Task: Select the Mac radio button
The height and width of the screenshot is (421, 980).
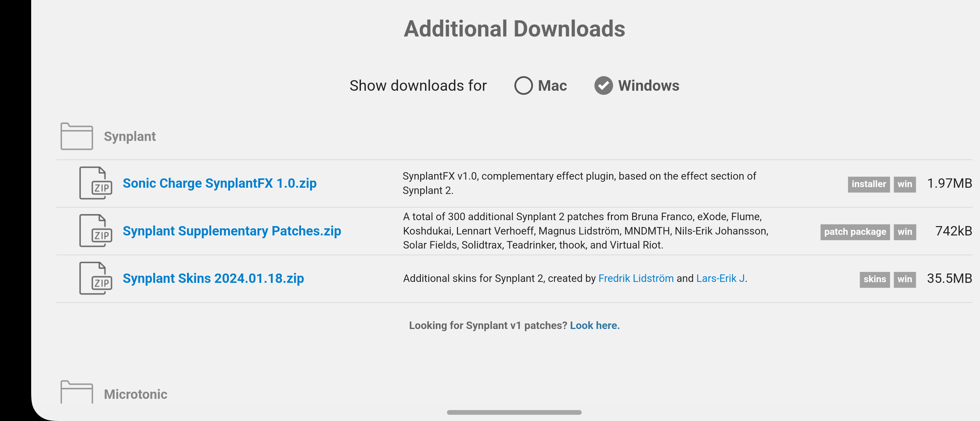Action: point(523,86)
